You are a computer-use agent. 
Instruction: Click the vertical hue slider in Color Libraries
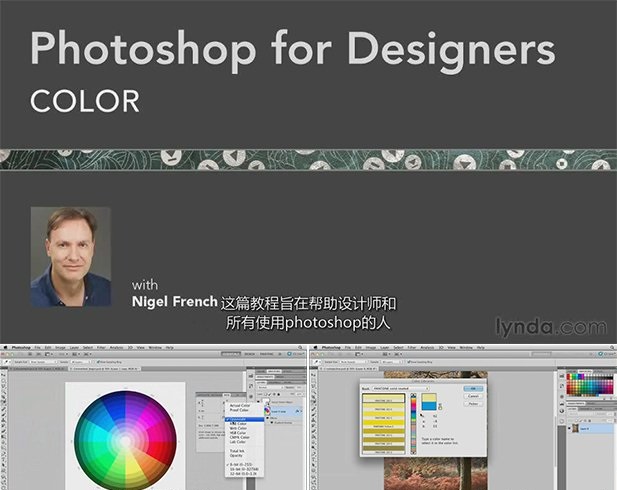click(413, 424)
